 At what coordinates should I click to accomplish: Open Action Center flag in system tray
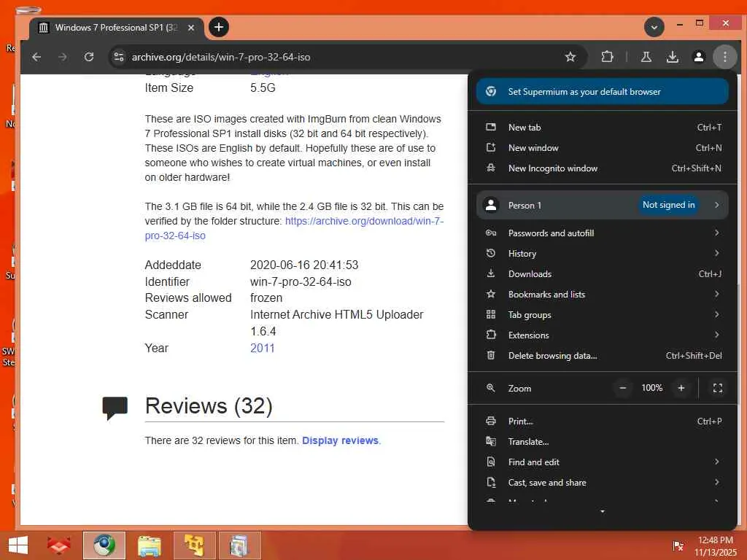click(x=678, y=545)
